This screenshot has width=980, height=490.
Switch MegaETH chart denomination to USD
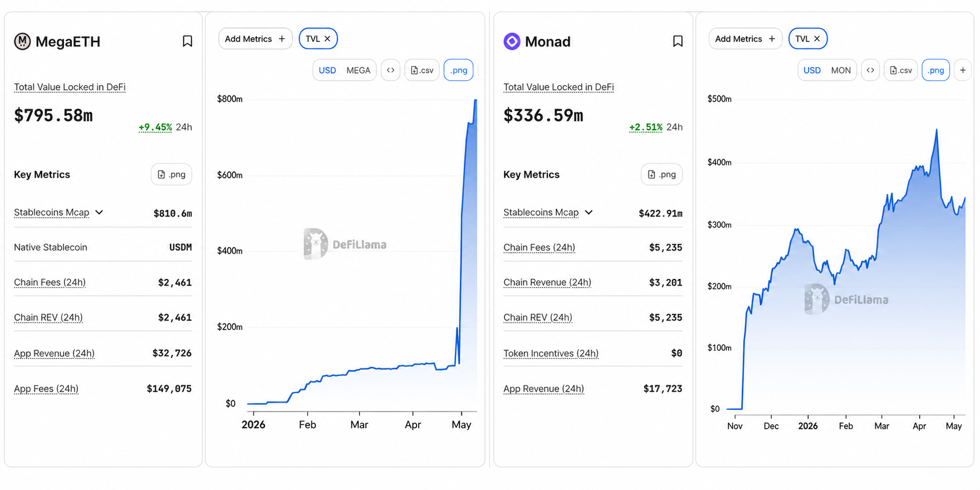coord(328,70)
